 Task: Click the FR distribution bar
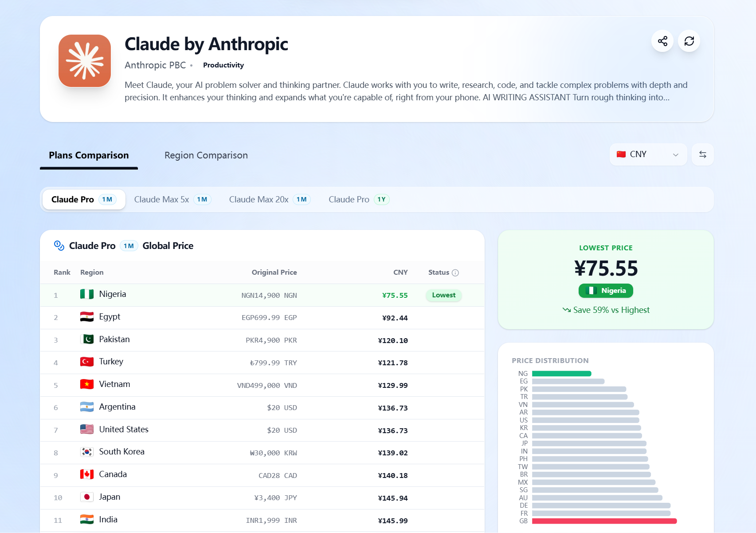click(x=601, y=513)
